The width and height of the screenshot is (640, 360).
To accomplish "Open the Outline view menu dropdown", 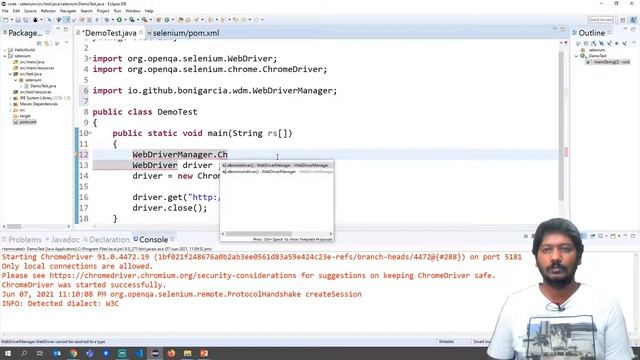I will [634, 43].
